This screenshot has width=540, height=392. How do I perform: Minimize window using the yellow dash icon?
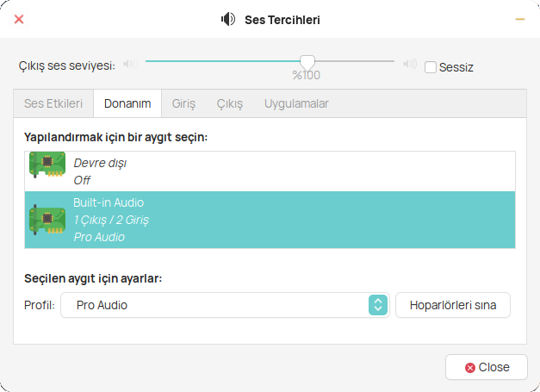(520, 19)
